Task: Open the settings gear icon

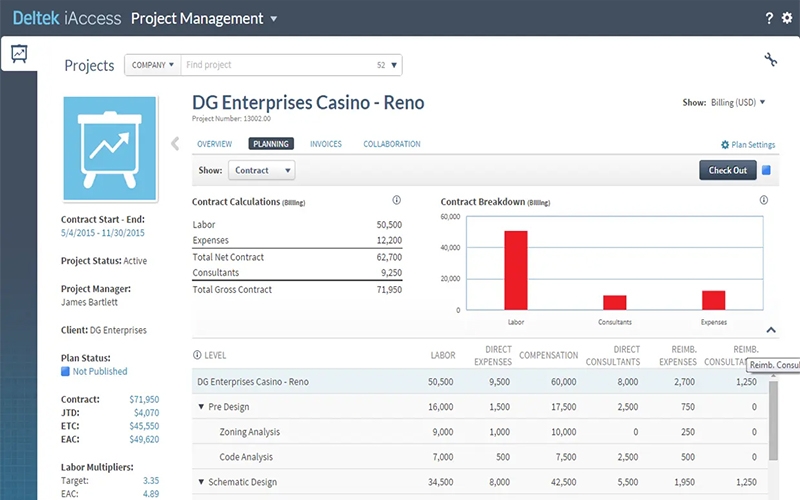Action: click(x=786, y=18)
